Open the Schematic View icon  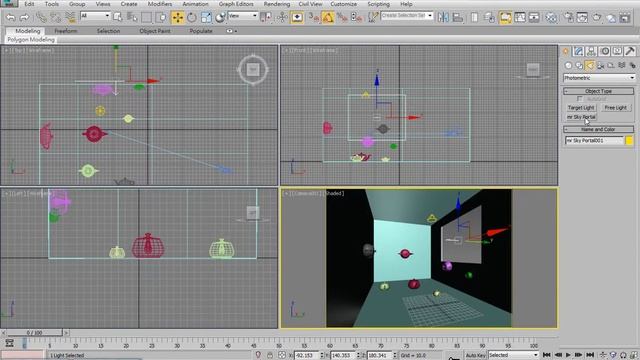click(534, 17)
